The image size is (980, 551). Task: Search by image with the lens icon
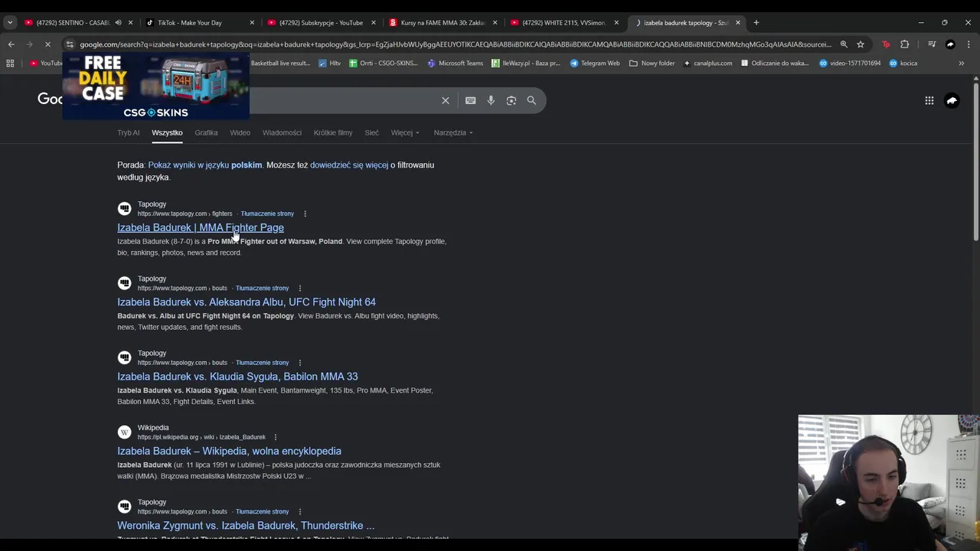(511, 100)
